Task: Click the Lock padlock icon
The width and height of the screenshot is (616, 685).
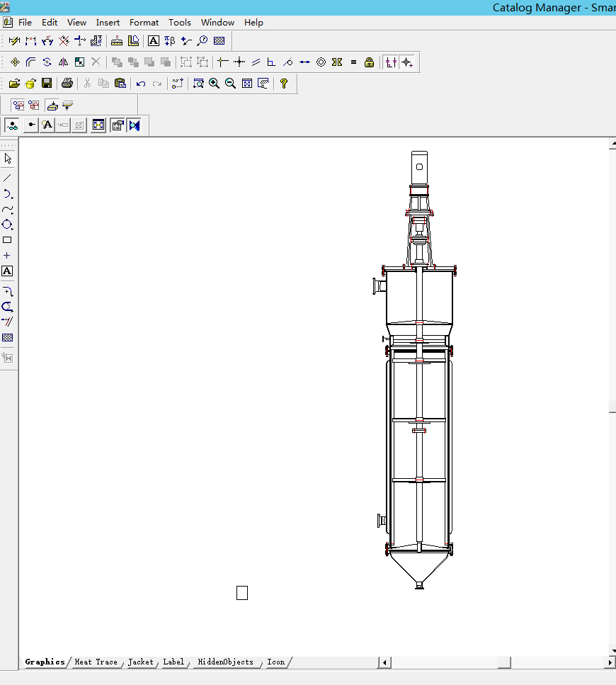Action: (x=370, y=62)
